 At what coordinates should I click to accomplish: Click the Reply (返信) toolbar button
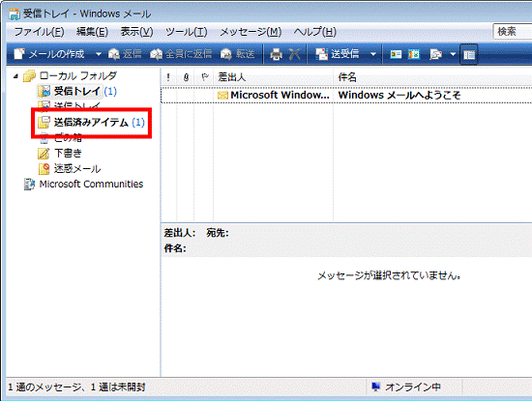(x=125, y=54)
